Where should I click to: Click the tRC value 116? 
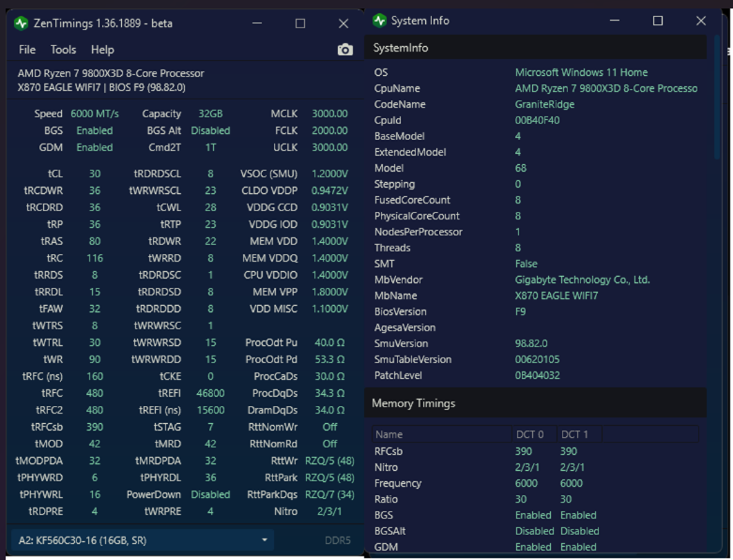click(x=95, y=258)
